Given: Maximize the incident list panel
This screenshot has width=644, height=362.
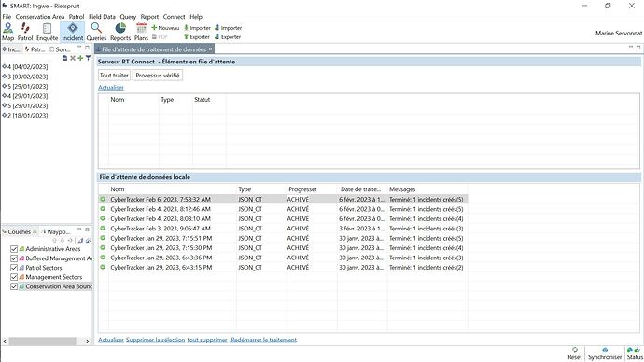Looking at the screenshot, I should click(87, 48).
